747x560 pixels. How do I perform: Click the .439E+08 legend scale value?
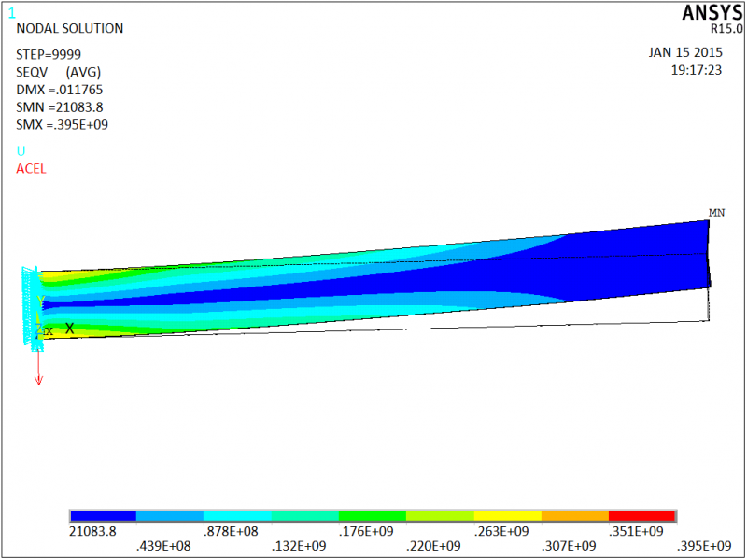click(x=163, y=546)
